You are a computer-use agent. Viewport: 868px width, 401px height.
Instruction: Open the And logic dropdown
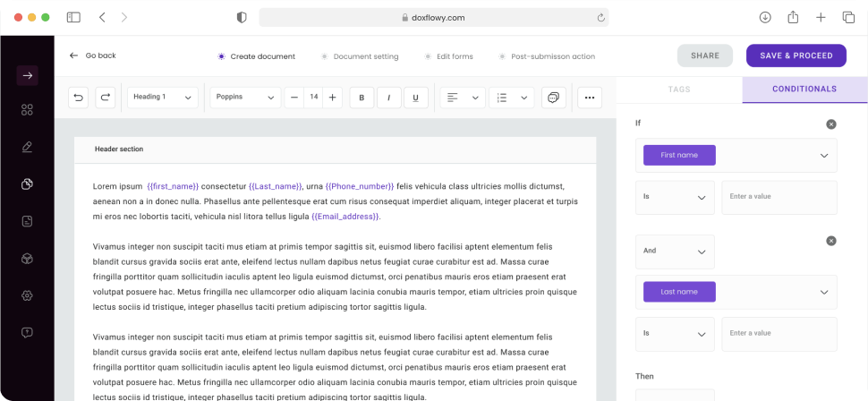tap(675, 252)
